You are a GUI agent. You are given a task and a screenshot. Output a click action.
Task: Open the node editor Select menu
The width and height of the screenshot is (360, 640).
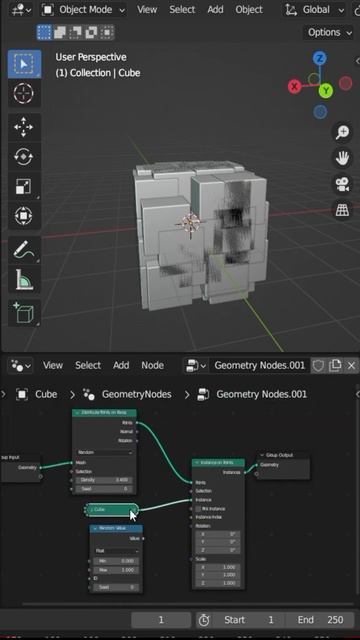88,365
